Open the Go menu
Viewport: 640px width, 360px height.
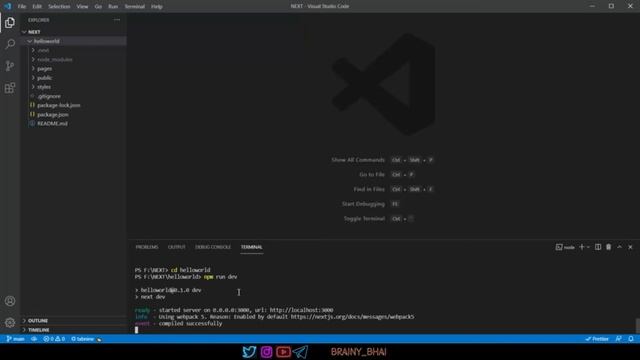click(x=98, y=7)
